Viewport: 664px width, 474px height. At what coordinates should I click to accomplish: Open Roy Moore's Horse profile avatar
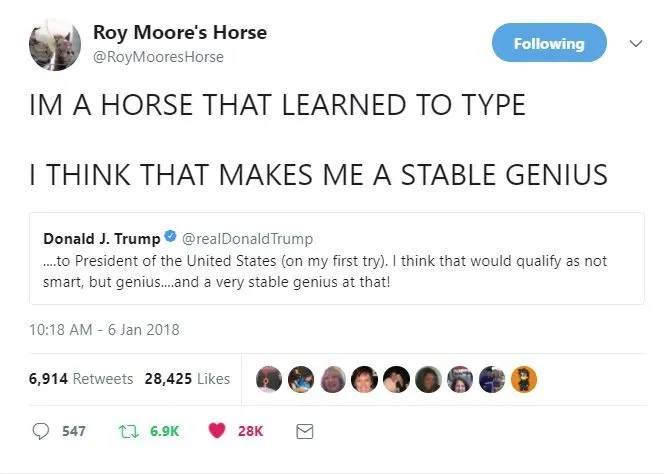[x=55, y=45]
